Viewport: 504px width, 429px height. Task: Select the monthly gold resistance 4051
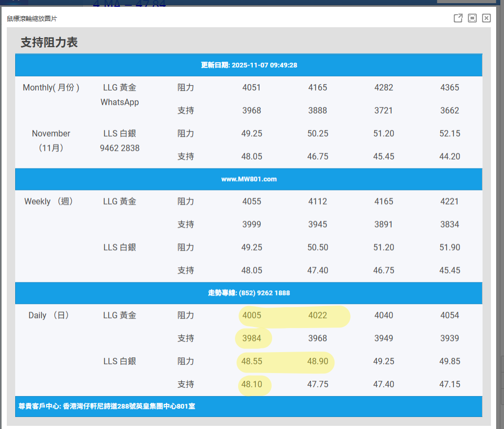click(252, 87)
